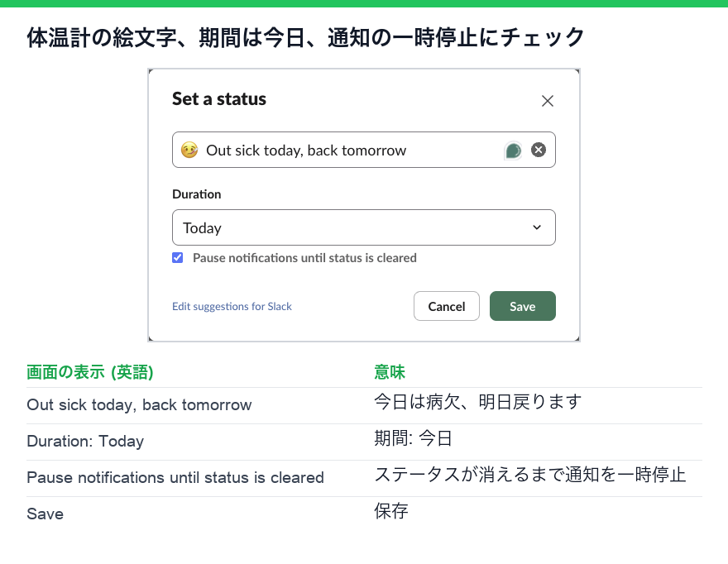Click the 画面の表示 (英語) column header
Image resolution: width=728 pixels, height=564 pixels.
90,372
